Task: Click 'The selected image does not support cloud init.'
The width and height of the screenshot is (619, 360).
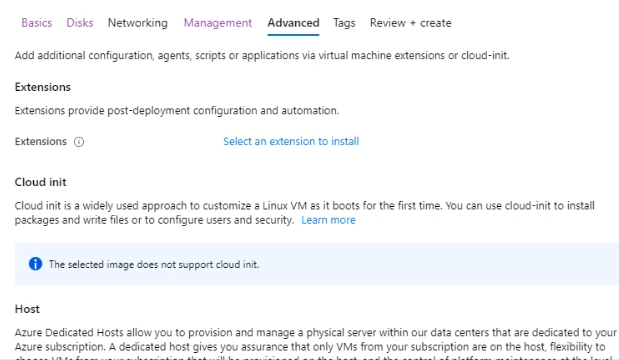Action: (154, 264)
